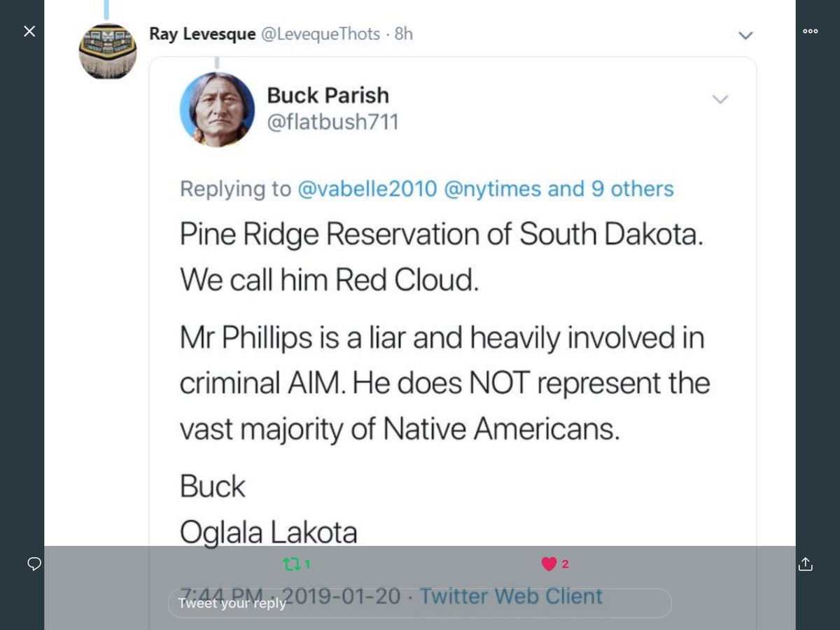Open the share upload icon
Image resolution: width=840 pixels, height=630 pixels.
pos(806,563)
